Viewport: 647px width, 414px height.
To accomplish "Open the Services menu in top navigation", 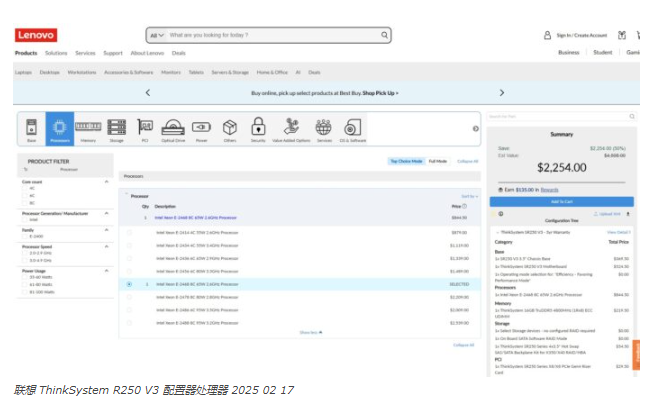I will 85,53.
